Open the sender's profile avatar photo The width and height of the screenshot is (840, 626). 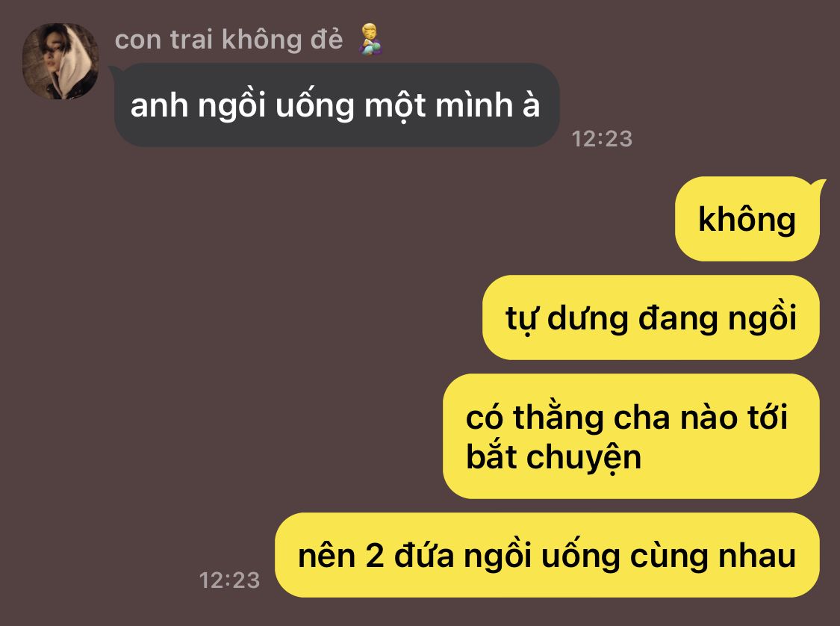(60, 61)
